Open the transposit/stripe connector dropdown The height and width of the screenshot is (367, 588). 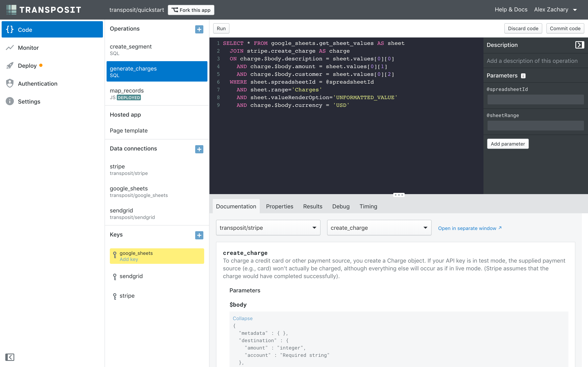coord(268,228)
